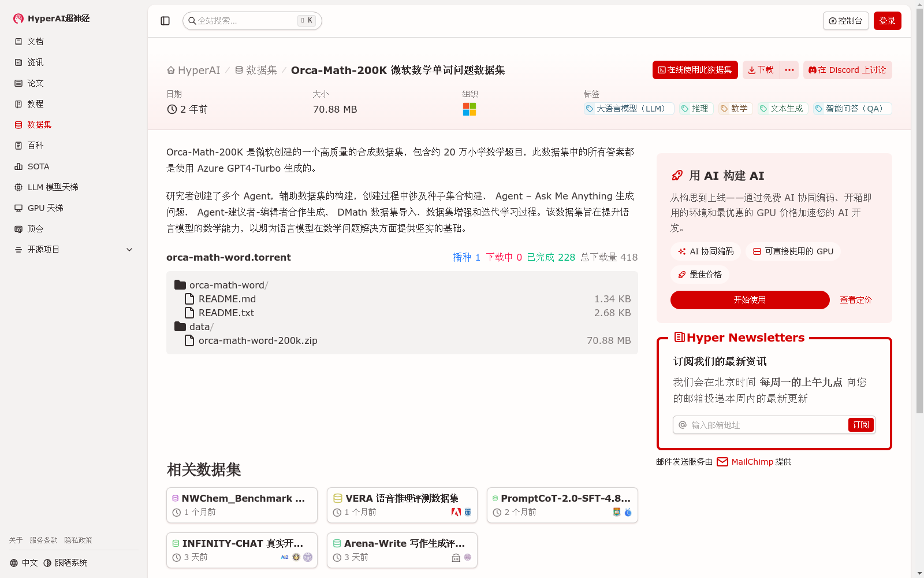This screenshot has width=924, height=578.
Task: Click the HyperAI超神经 logo
Action: [x=51, y=18]
